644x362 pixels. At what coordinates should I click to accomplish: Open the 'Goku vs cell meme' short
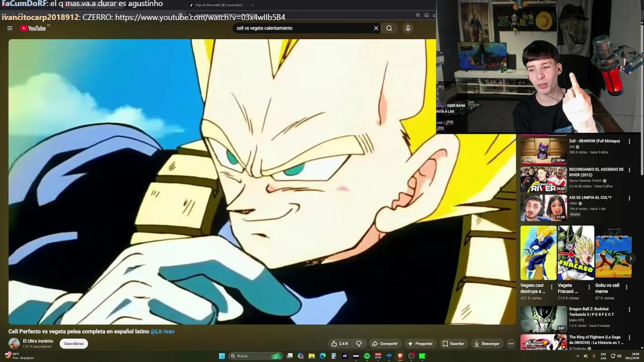[x=613, y=252]
